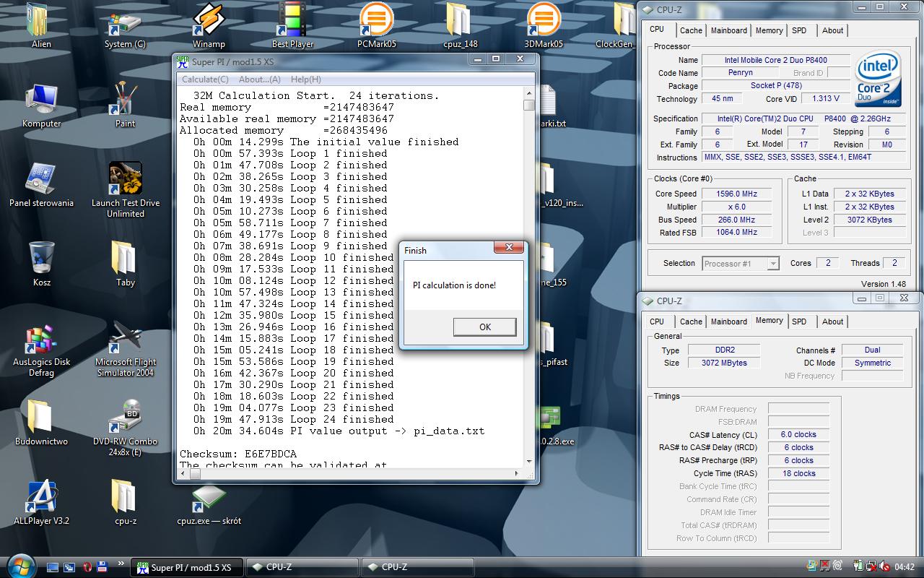
Task: Launch AusLogics Disk Defrag
Action: pyautogui.click(x=42, y=350)
